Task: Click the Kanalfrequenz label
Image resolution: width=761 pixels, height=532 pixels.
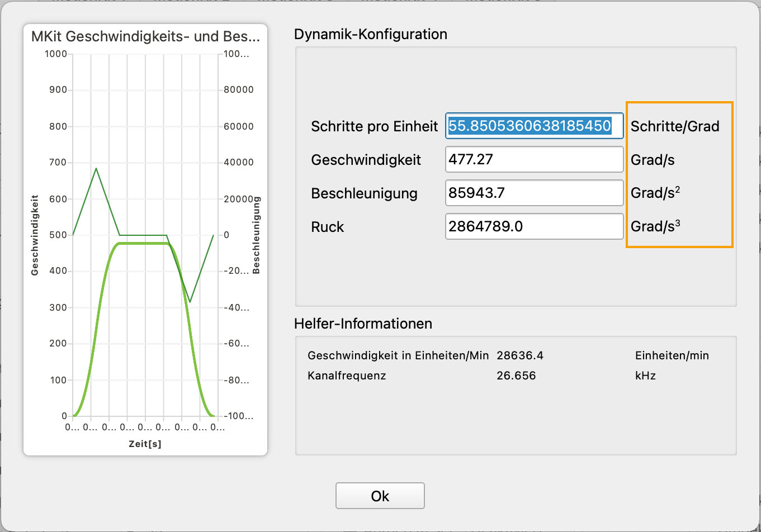Action: 347,376
